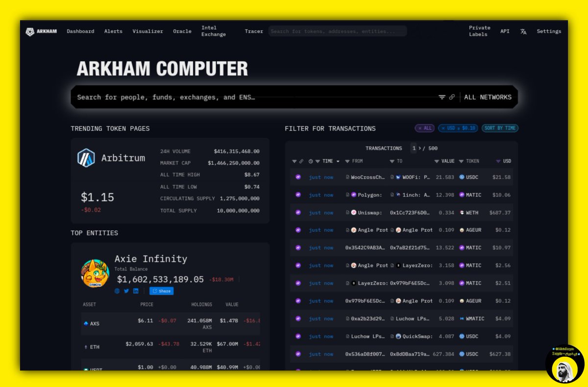The width and height of the screenshot is (588, 387).
Task: Open address 0x536aD8f007 in FROM column
Action: (x=365, y=354)
